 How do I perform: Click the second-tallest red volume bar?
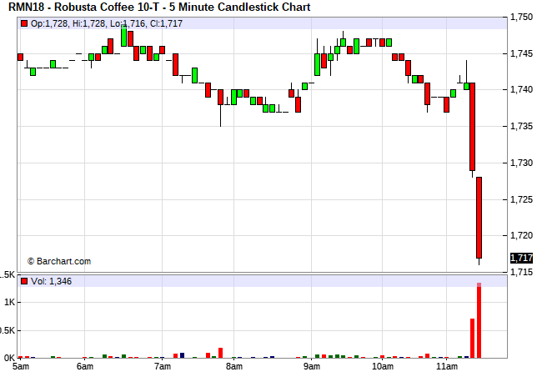472,339
